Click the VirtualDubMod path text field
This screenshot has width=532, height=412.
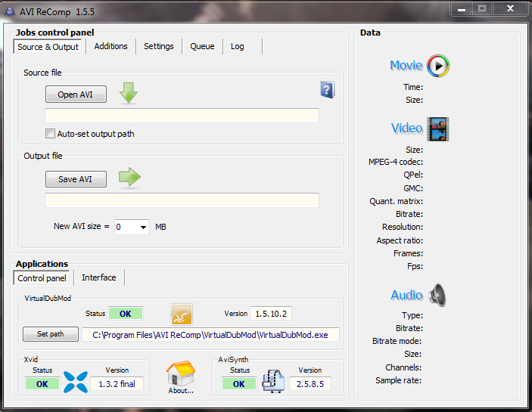(210, 335)
